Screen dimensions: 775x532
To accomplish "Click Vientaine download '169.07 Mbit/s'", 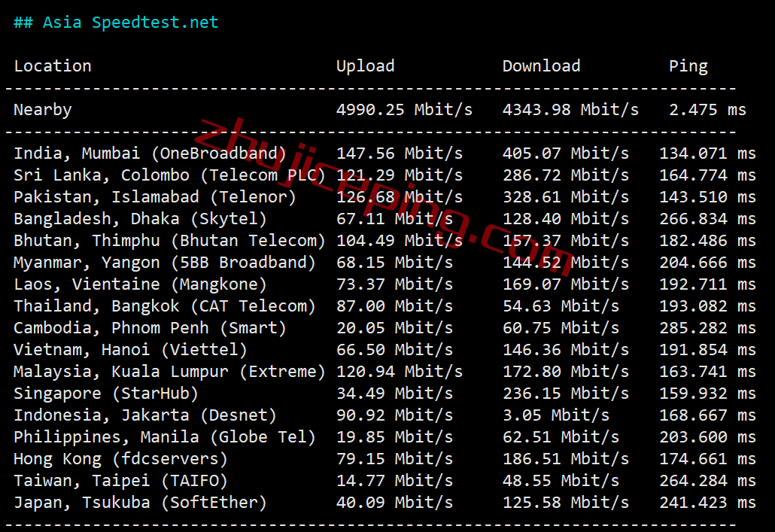I will pyautogui.click(x=565, y=284).
